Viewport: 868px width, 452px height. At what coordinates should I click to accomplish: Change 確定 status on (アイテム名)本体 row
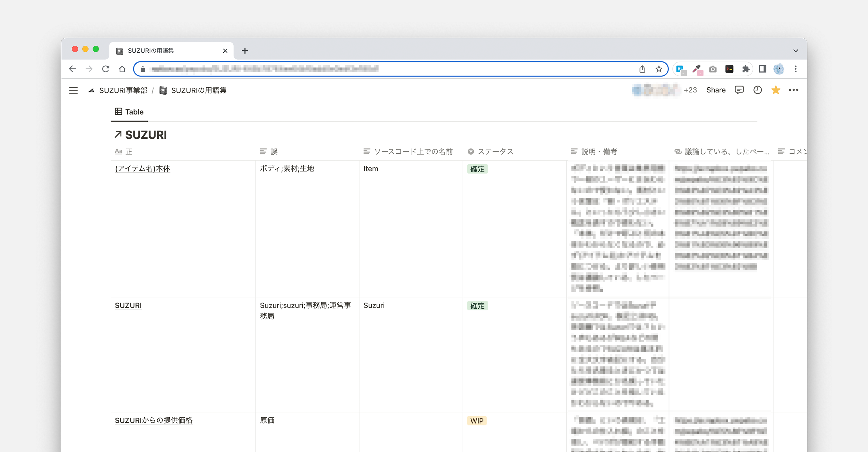tap(477, 169)
